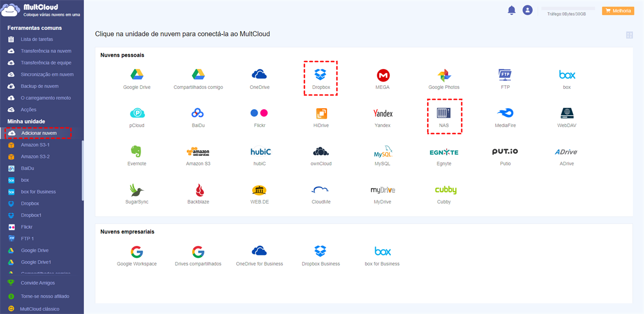Toggle the grid layout view icon
The image size is (644, 314).
(x=630, y=35)
